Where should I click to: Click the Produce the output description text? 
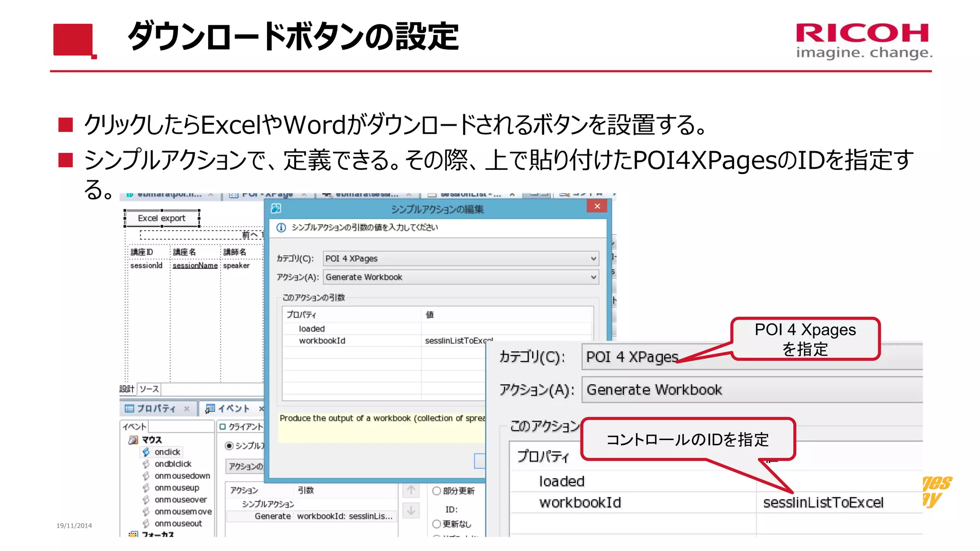pos(382,418)
